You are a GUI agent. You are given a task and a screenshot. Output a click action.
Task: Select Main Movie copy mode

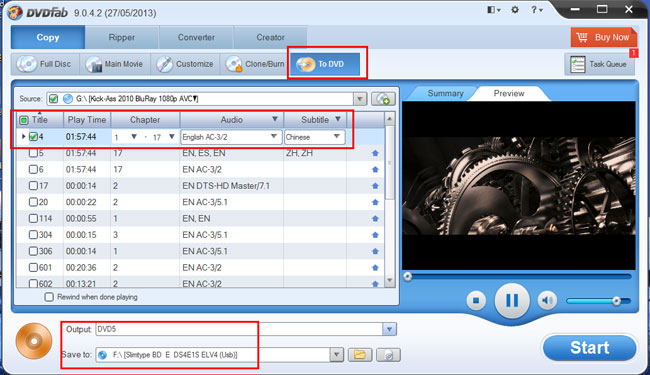(x=115, y=64)
